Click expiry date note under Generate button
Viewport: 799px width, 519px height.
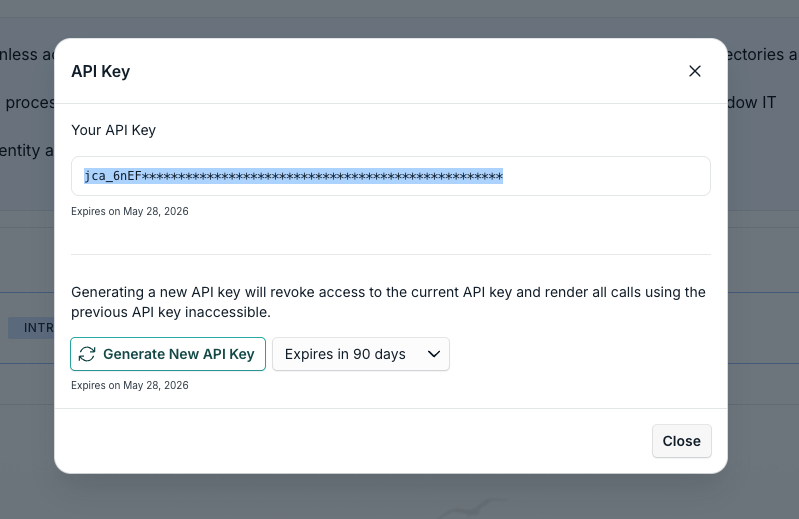[x=129, y=385]
